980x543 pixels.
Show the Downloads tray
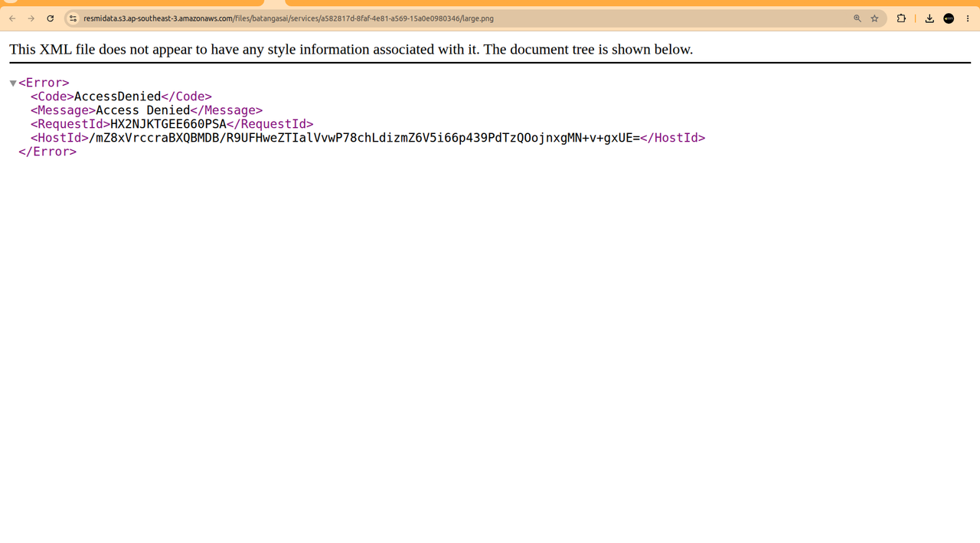point(929,18)
